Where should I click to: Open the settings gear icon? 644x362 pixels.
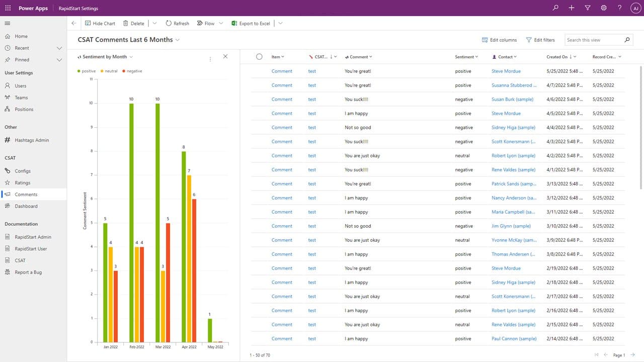604,8
